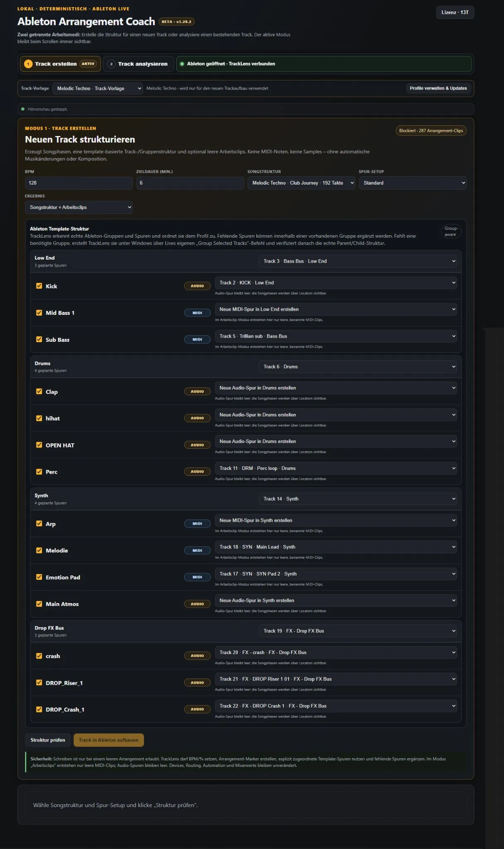Viewport: 504px width, 849px height.
Task: Uncheck the hihat checkbox
Action: pyautogui.click(x=39, y=418)
